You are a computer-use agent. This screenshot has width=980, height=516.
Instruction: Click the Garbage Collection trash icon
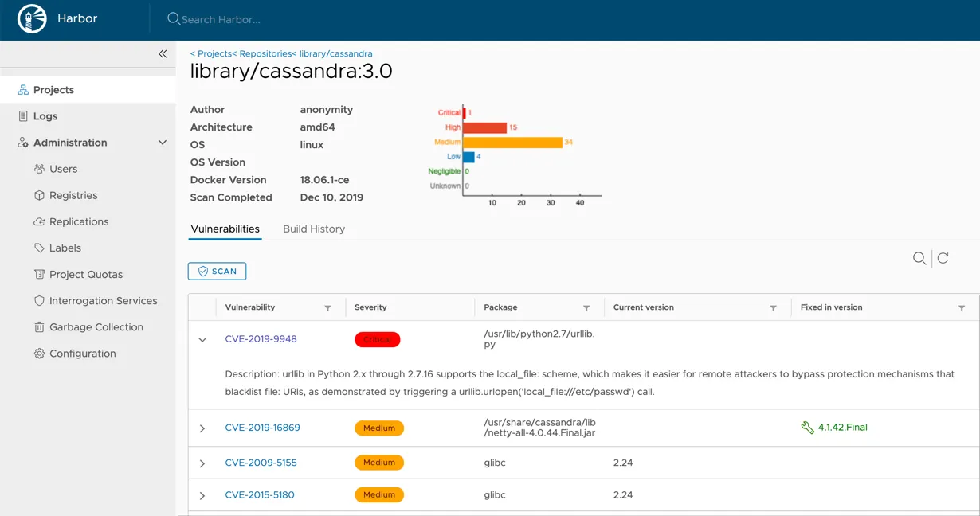[39, 327]
